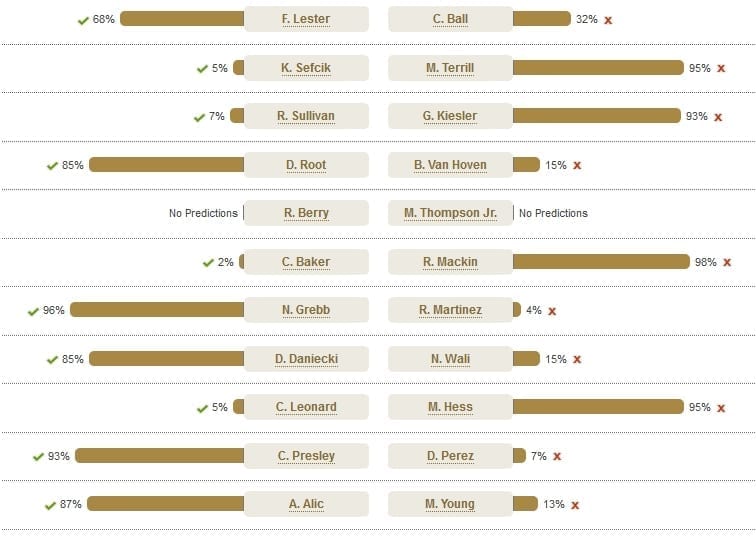
Task: Click M. Terrill's 95% prediction bar
Action: pos(598,68)
